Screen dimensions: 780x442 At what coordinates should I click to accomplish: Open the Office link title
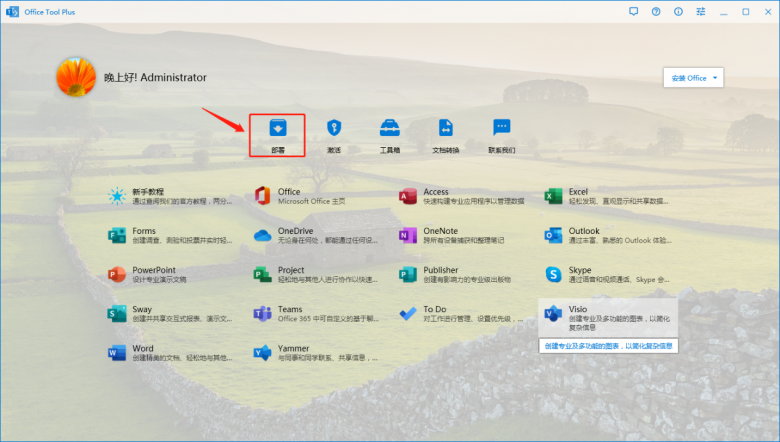click(x=289, y=192)
